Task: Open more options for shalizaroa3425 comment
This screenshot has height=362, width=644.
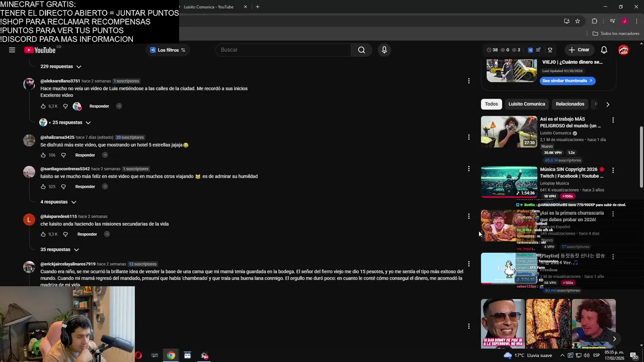Action: point(468,137)
